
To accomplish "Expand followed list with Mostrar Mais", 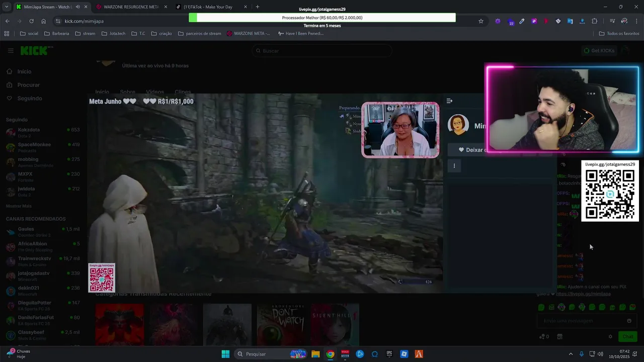I will click(19, 206).
